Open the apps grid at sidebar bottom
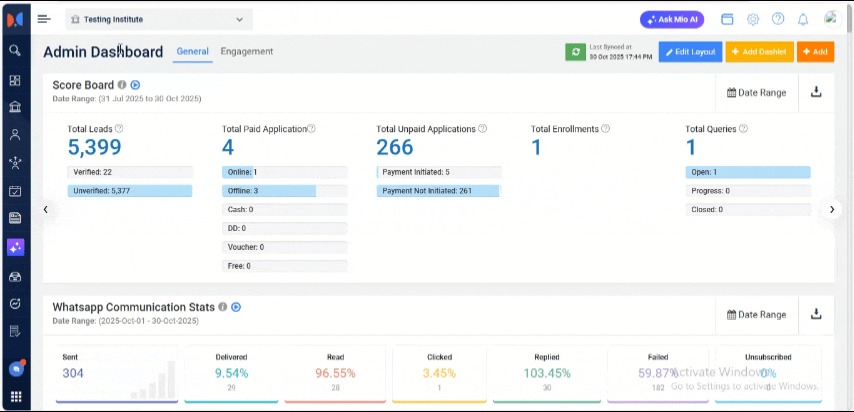Viewport: 854px width, 412px height. 15,397
